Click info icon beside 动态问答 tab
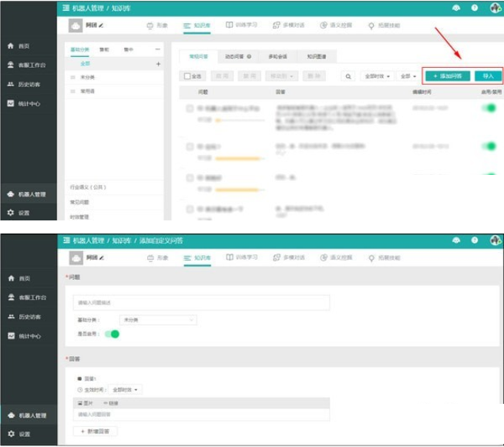The width and height of the screenshot is (504, 447). click(249, 56)
